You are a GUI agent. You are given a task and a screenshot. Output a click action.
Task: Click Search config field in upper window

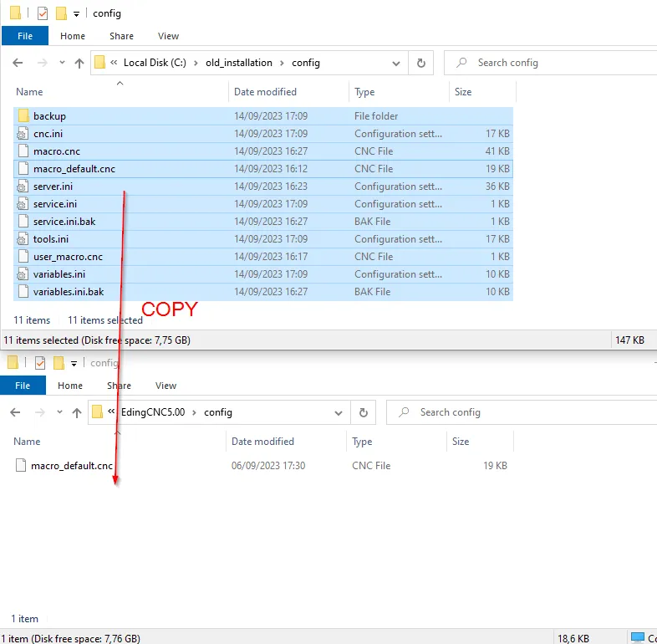551,63
